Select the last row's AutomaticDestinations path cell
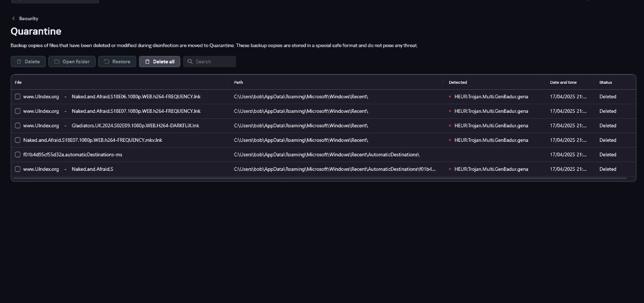Viewport: 644px width, 303px height. click(335, 169)
